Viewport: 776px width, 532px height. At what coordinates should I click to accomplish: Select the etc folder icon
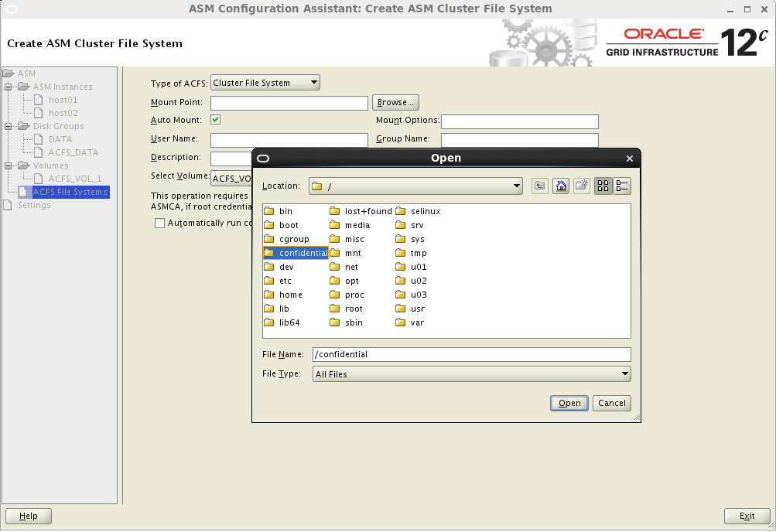coord(269,281)
